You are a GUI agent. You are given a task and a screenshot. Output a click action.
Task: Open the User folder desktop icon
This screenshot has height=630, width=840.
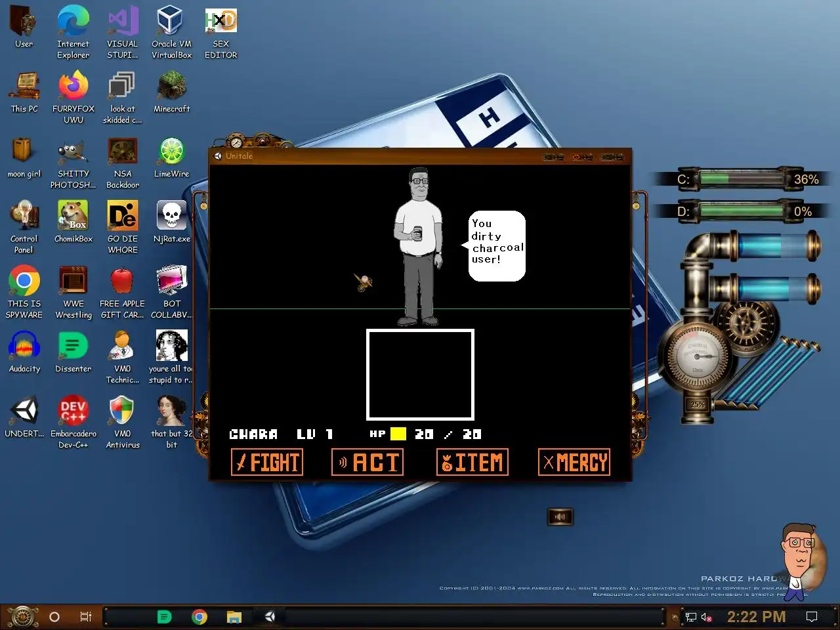[24, 27]
